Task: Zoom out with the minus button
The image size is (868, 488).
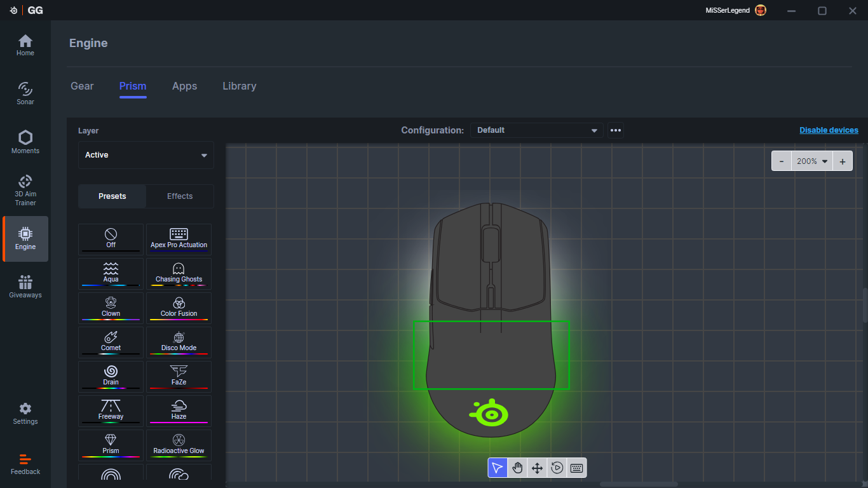Action: pyautogui.click(x=782, y=161)
